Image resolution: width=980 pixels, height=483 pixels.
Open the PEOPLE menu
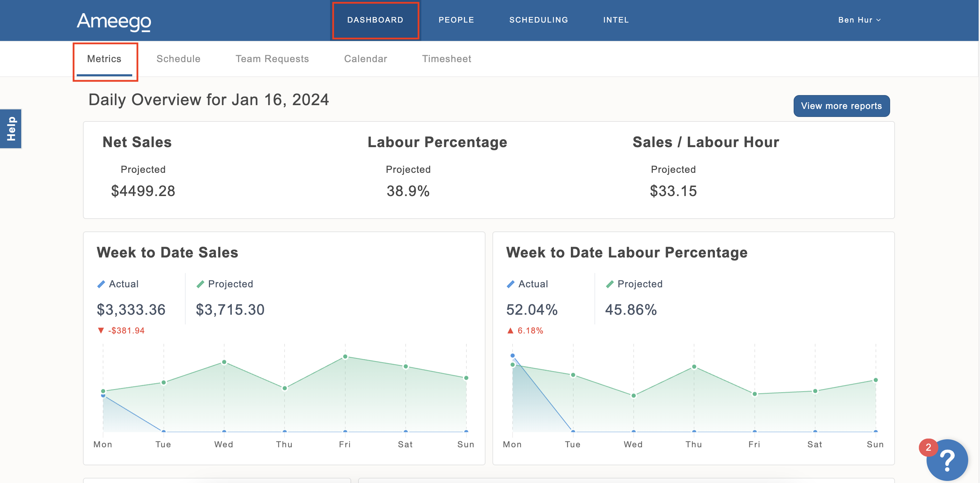click(x=456, y=20)
